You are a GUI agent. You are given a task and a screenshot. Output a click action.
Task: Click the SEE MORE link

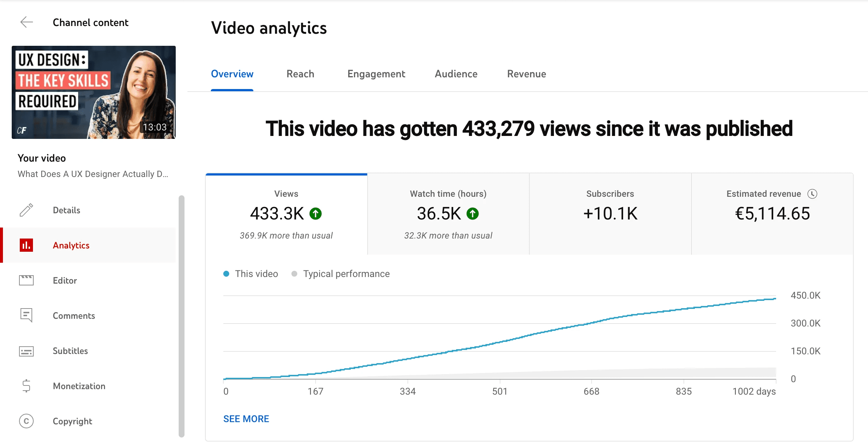(x=246, y=419)
